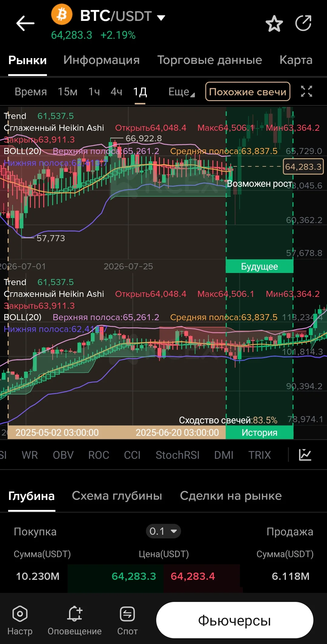Expand the Еще timeframe menu
This screenshot has width=327, height=644.
click(x=181, y=92)
